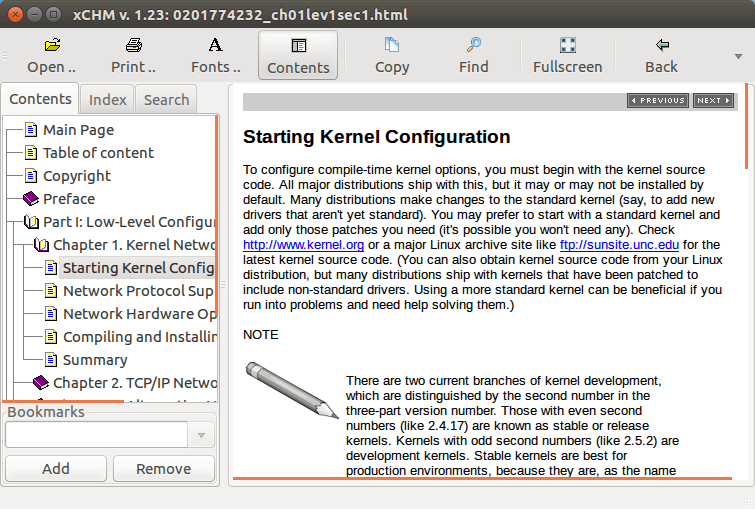Open the Bookmarks combo box dropdown
The width and height of the screenshot is (755, 509).
point(201,435)
